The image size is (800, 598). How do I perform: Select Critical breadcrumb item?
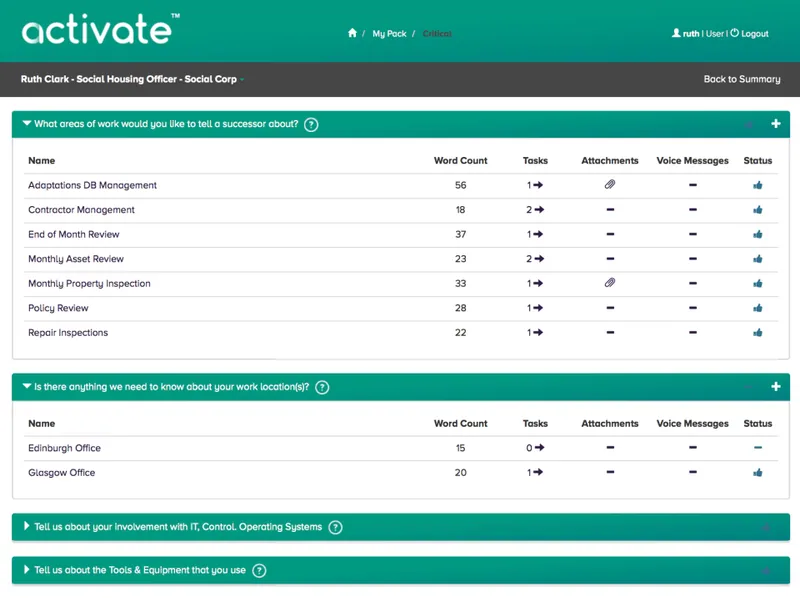tap(437, 34)
